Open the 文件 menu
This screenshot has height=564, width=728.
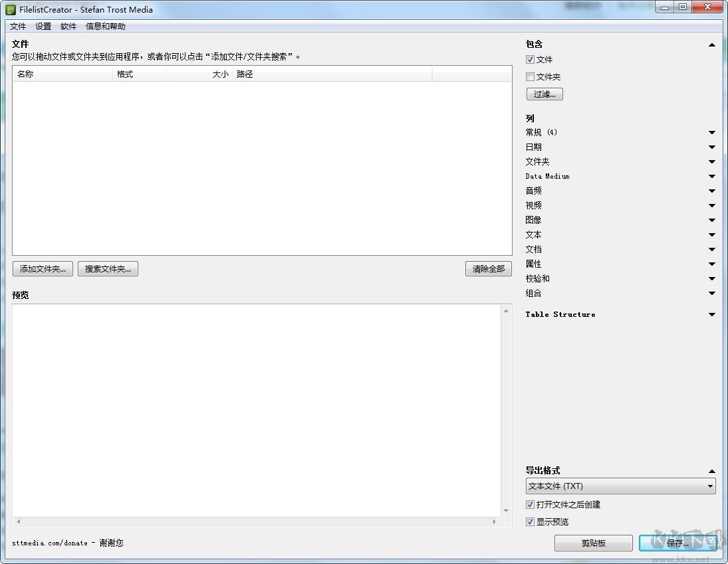(x=18, y=27)
